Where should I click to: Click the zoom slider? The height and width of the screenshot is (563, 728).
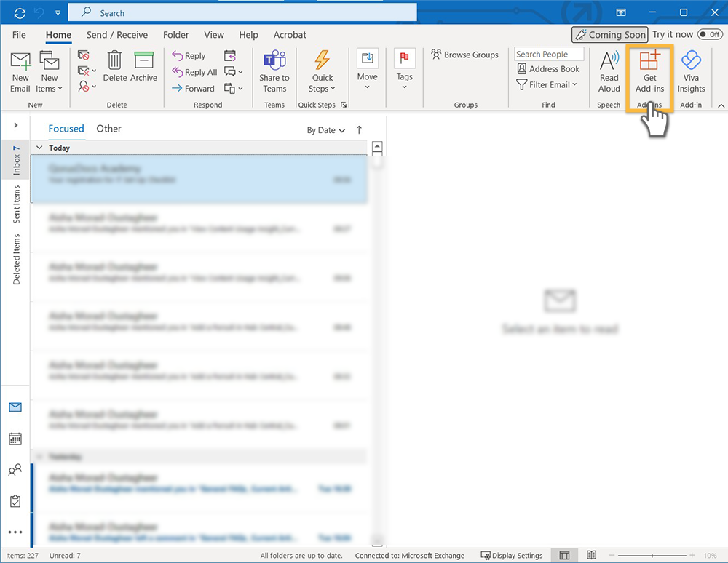pyautogui.click(x=652, y=555)
